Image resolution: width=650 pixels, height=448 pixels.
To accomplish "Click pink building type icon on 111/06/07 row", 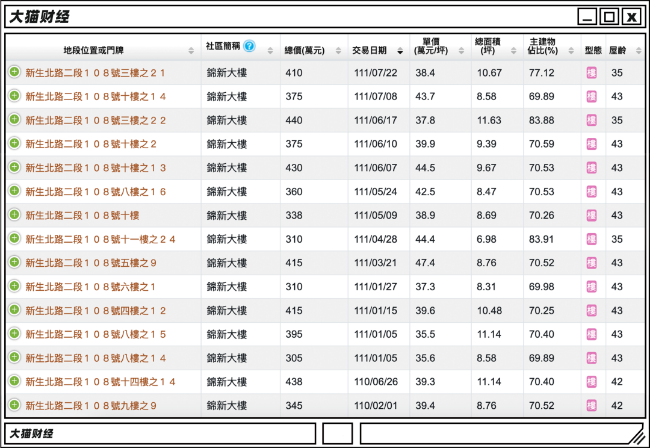I will (x=592, y=168).
